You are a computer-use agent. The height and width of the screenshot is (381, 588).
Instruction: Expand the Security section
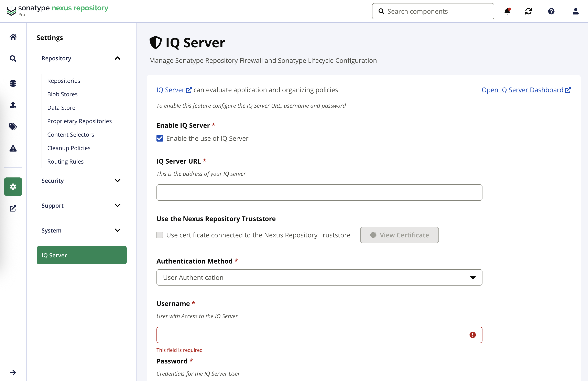tap(81, 181)
